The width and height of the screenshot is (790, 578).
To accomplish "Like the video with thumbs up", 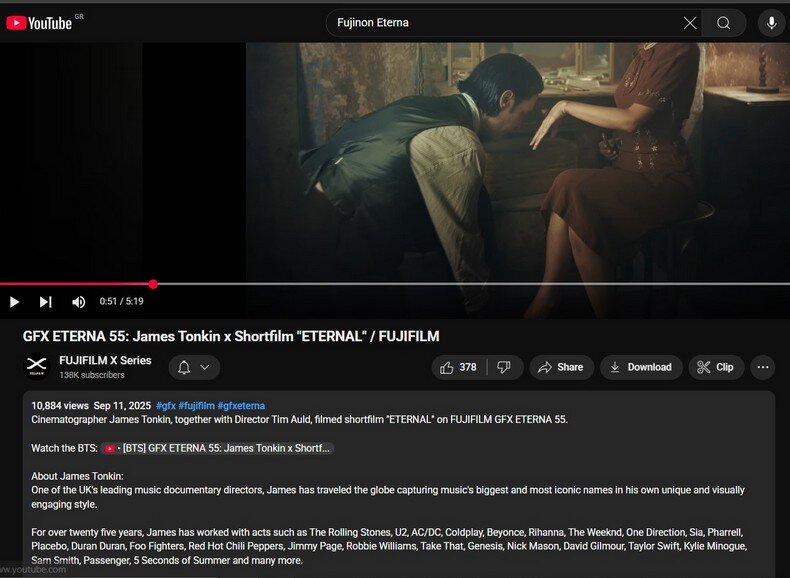I will (458, 367).
